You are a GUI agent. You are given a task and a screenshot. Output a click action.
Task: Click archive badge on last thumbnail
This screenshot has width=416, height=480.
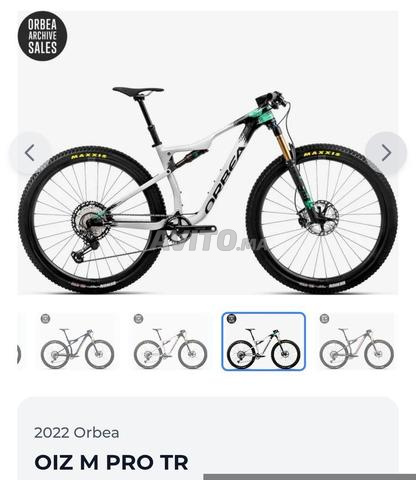click(x=324, y=319)
